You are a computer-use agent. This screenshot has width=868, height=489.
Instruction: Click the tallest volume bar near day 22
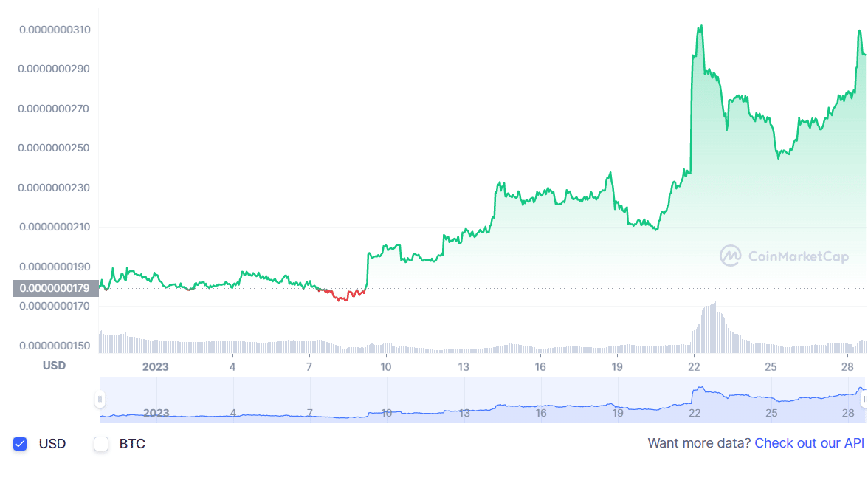tap(714, 326)
